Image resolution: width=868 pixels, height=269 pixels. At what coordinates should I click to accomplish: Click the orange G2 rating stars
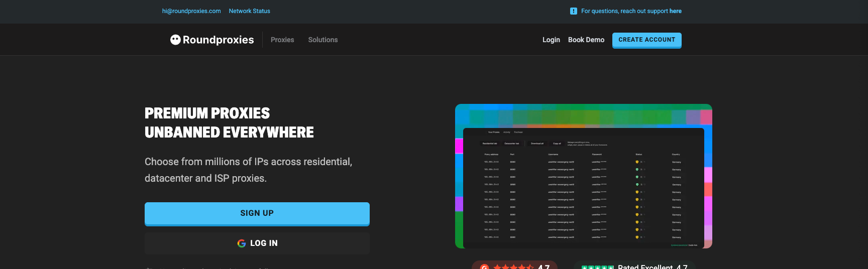513,267
